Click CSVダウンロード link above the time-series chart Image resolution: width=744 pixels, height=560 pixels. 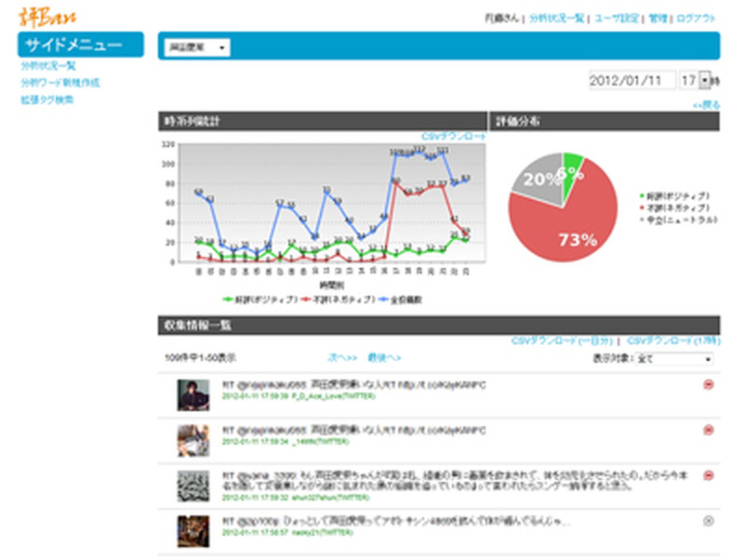pyautogui.click(x=453, y=136)
